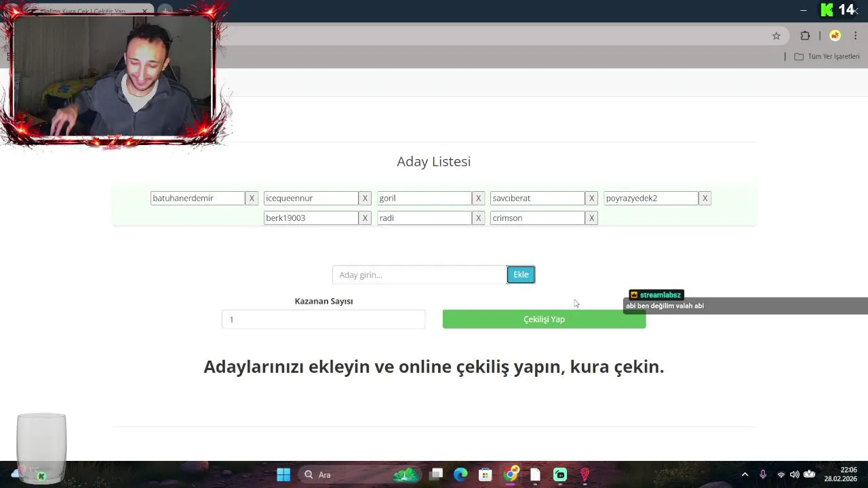Select the berk19003 name field
Image resolution: width=868 pixels, height=488 pixels.
click(x=311, y=218)
